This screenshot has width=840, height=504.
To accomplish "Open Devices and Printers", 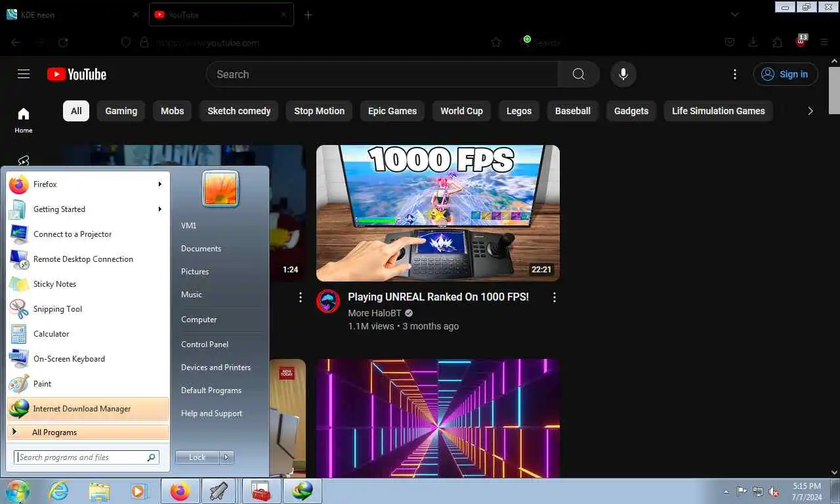I will 216,367.
